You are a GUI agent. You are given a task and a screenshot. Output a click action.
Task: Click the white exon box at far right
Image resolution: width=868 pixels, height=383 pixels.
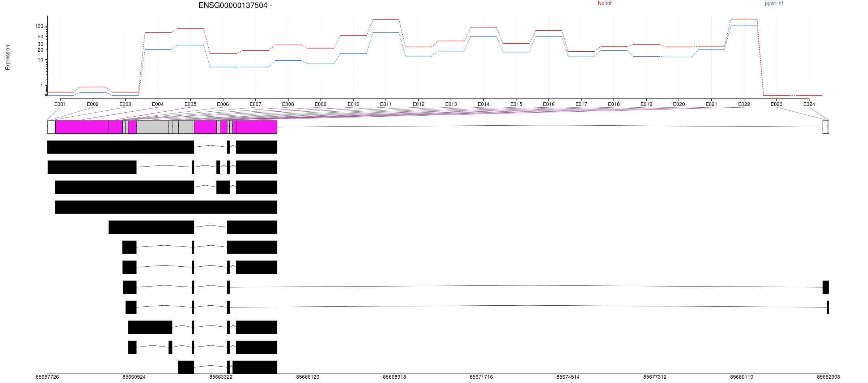tap(825, 127)
